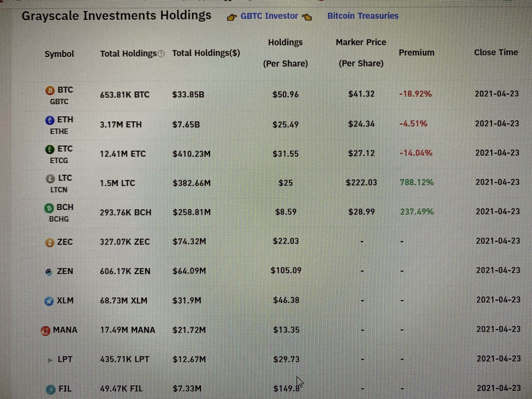
Task: Click the Total Holdings help question icon
Action: click(x=161, y=54)
